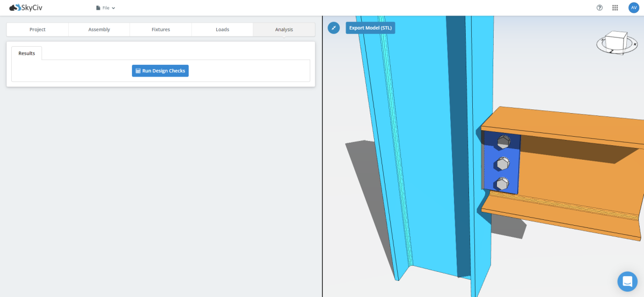Toggle the viewport expand arrows icon
The image size is (644, 297).
334,27
